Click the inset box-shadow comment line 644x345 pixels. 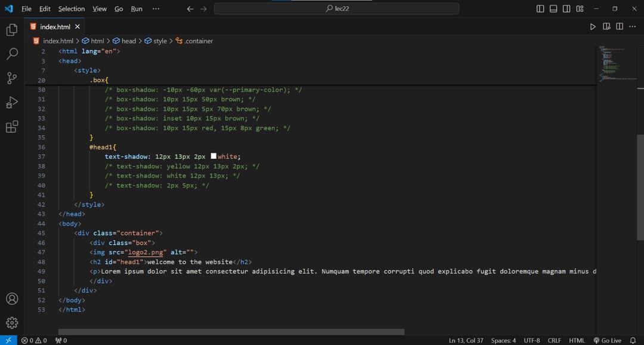[x=182, y=118]
